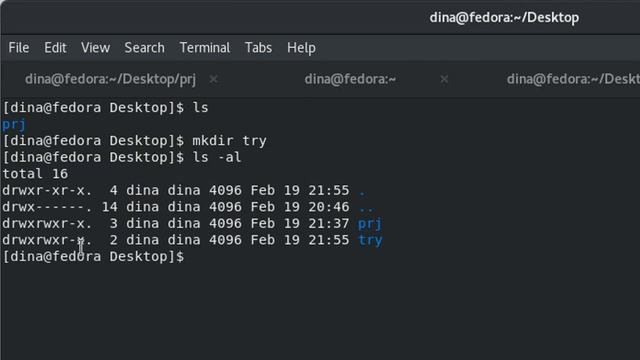Open the Terminal menu
The width and height of the screenshot is (640, 360).
click(x=204, y=48)
